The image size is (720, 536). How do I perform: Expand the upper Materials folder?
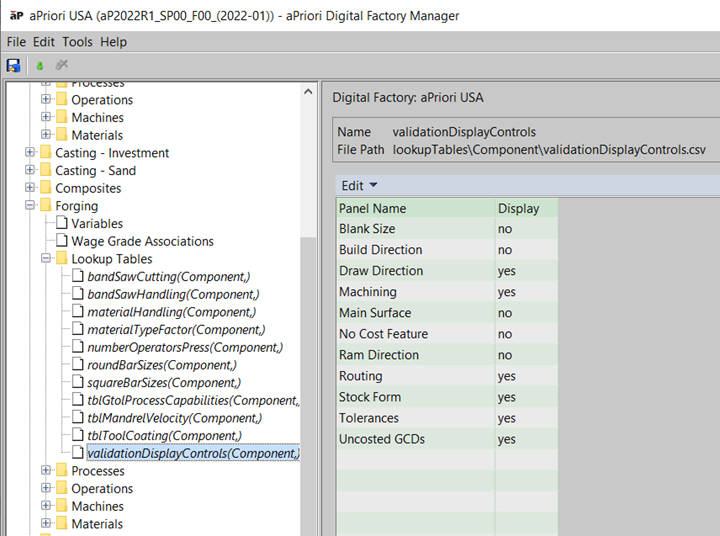tap(45, 135)
